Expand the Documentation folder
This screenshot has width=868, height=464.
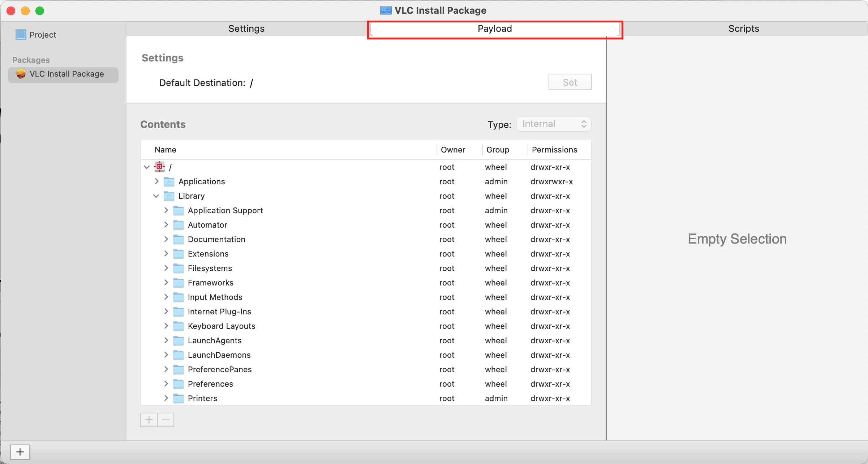(x=166, y=239)
